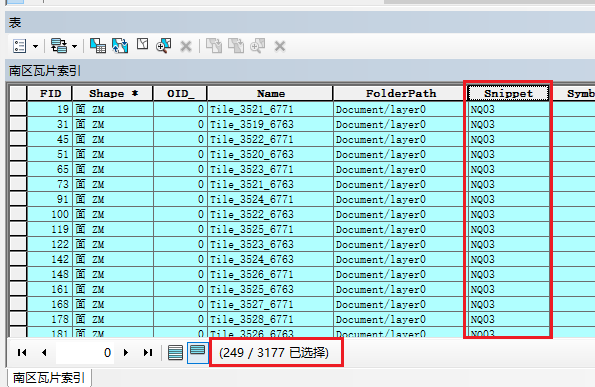Click the cell Tile_3524_6771

270,199
